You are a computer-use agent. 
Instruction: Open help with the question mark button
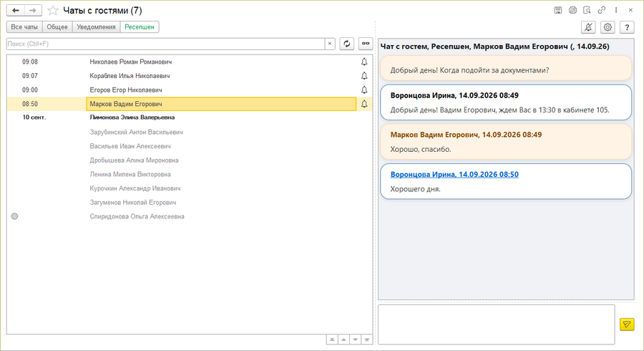(627, 27)
